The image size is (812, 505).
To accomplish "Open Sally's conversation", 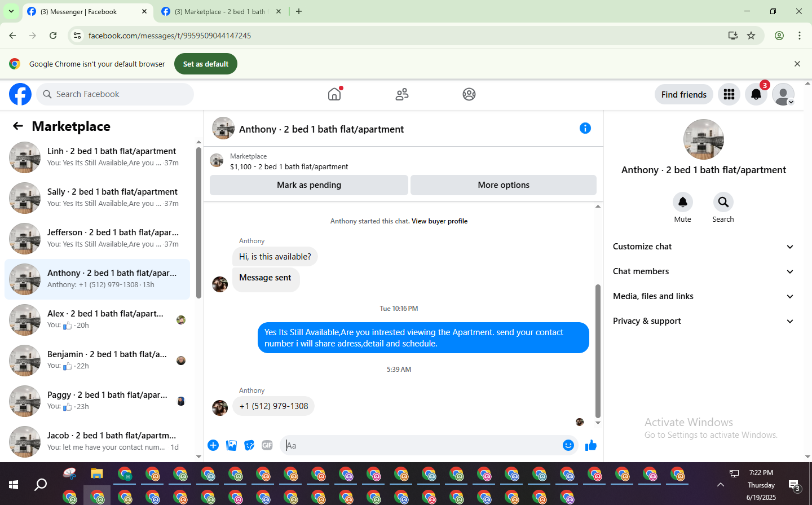I will [x=98, y=198].
